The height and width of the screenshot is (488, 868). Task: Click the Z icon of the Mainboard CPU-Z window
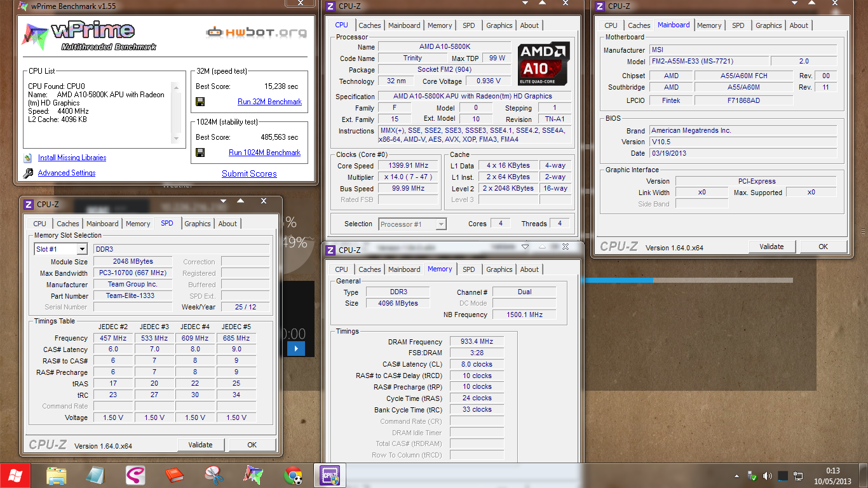click(600, 6)
